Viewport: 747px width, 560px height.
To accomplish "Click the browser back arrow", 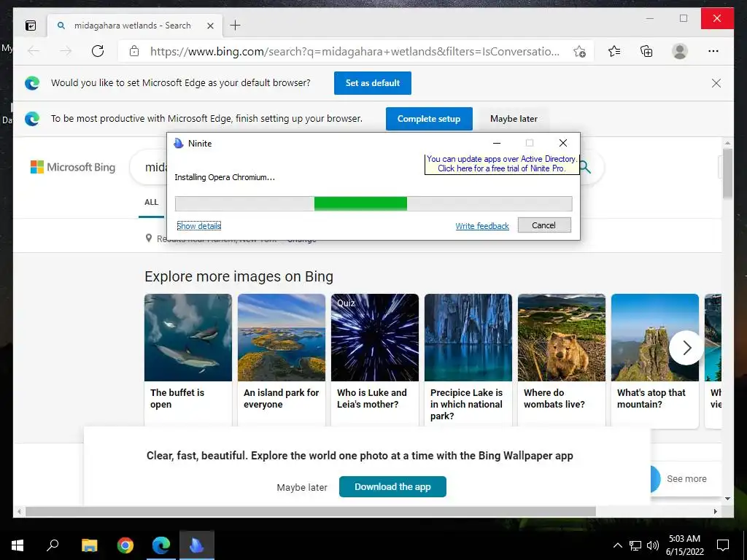I will coord(34,51).
